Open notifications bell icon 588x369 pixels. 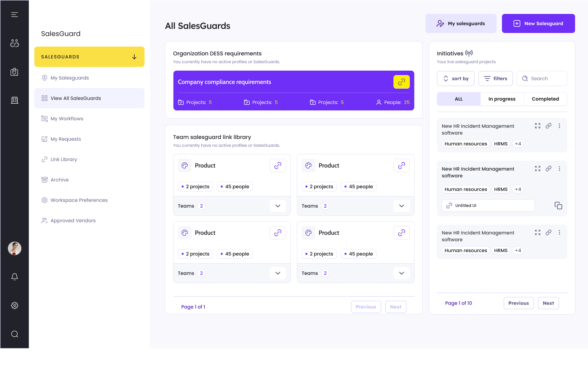click(x=14, y=277)
